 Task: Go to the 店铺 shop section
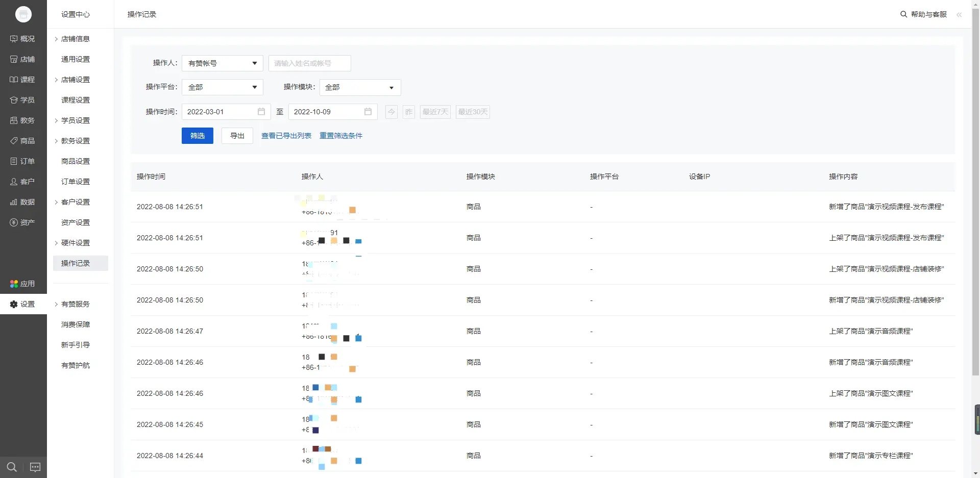pos(23,59)
